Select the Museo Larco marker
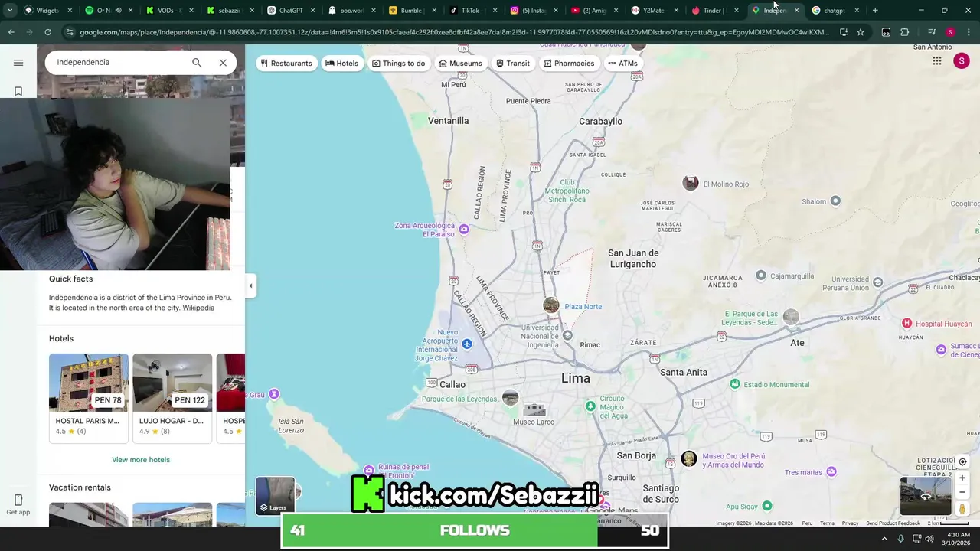 pyautogui.click(x=534, y=409)
